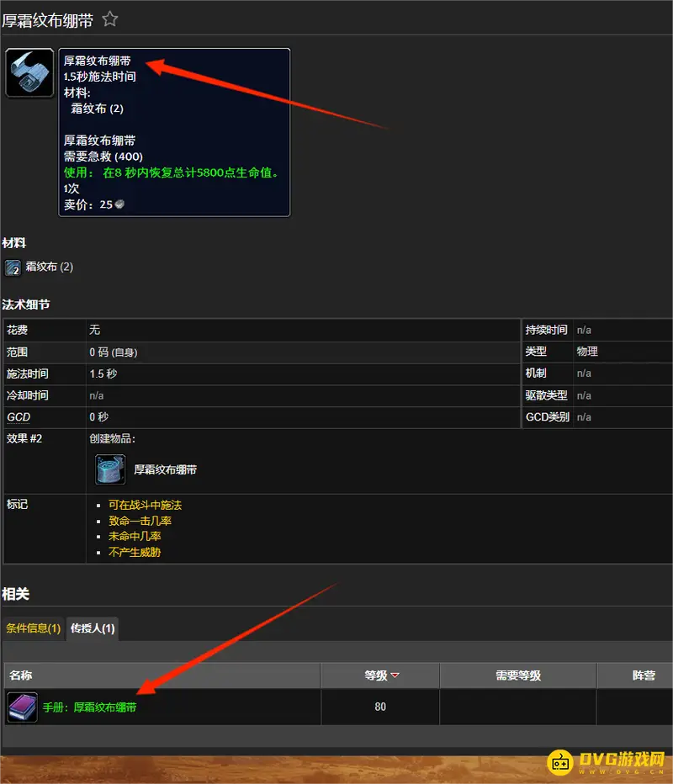Click the 驱散类型 label
Viewport: 673px width, 784px height.
(x=546, y=395)
